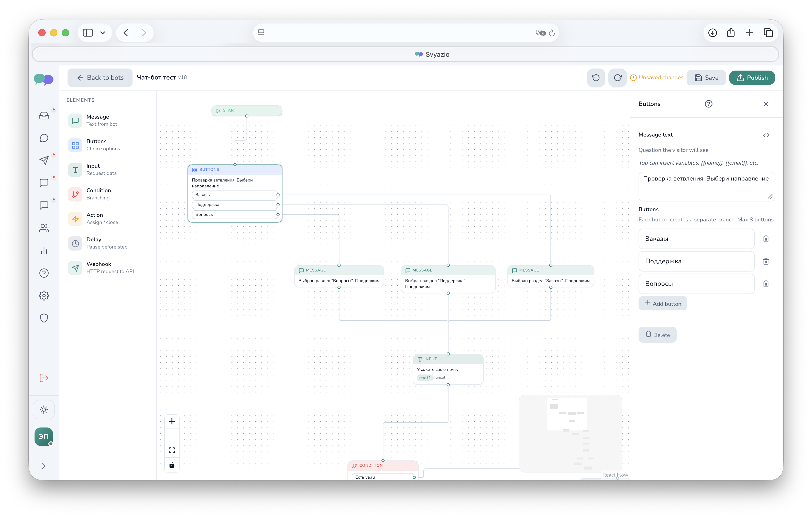Log out using the red exit icon

44,378
